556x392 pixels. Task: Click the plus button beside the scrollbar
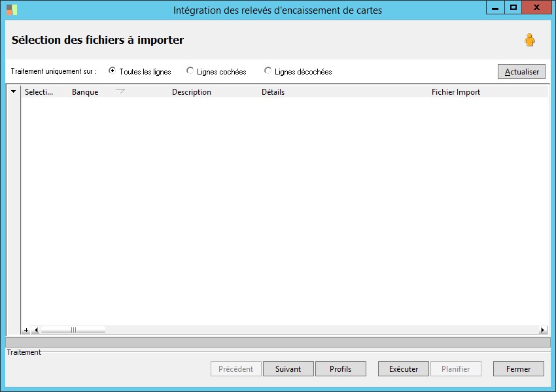pos(26,330)
